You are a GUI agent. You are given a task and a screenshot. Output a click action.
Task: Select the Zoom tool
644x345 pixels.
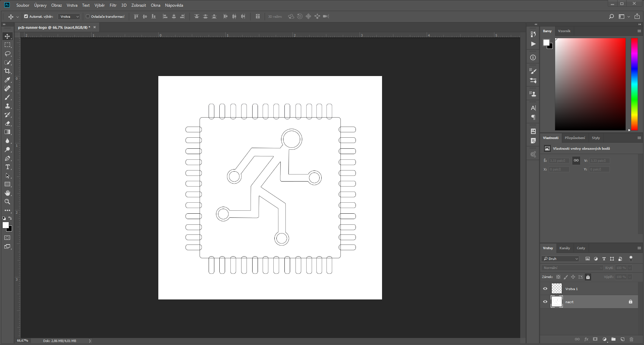click(x=7, y=202)
